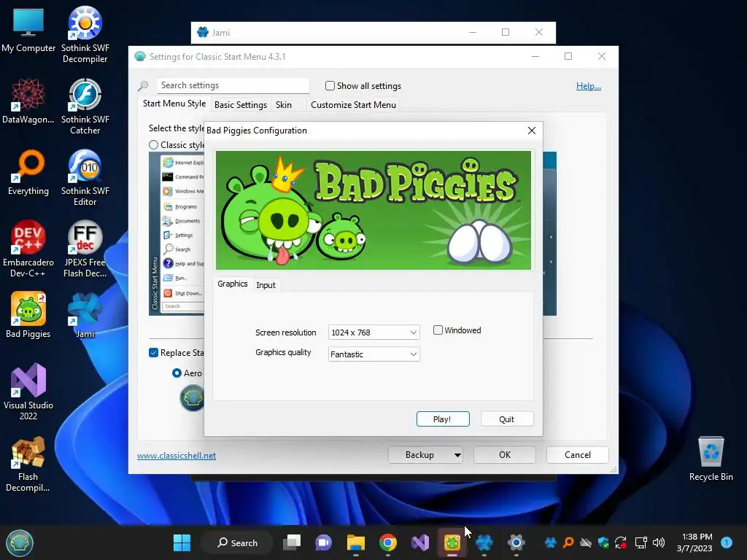Open the volume control in tray
Image resolution: width=747 pixels, height=560 pixels.
pyautogui.click(x=659, y=542)
